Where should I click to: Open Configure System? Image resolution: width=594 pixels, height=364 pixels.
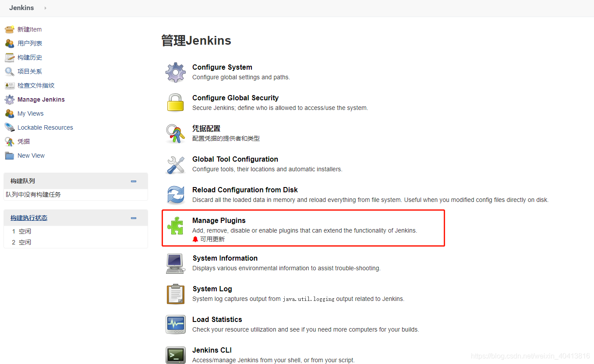(222, 67)
